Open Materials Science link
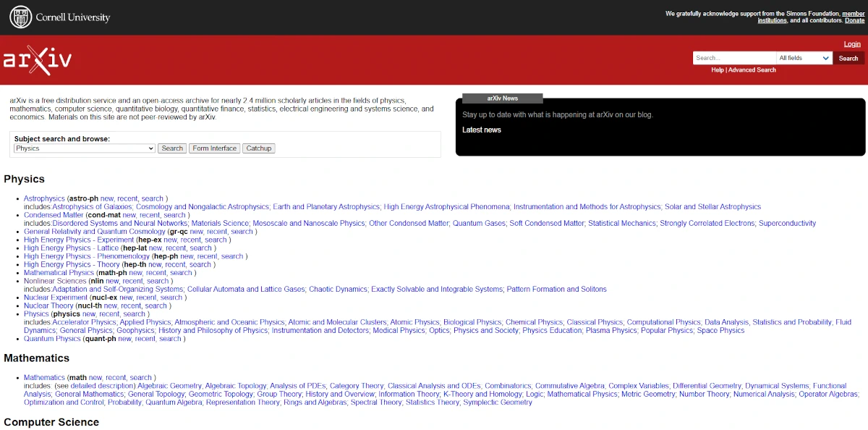Viewport: 868px width, 430px height. 220,224
